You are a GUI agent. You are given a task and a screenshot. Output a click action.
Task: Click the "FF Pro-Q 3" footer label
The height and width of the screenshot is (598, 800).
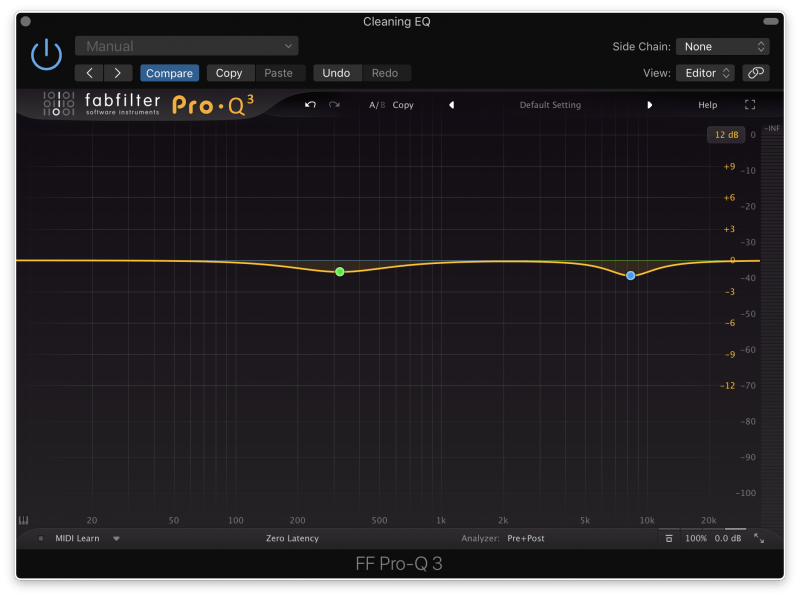coord(399,563)
